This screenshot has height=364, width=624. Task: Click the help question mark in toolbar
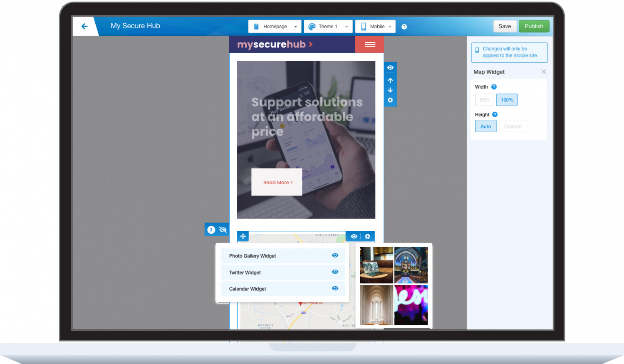point(404,27)
